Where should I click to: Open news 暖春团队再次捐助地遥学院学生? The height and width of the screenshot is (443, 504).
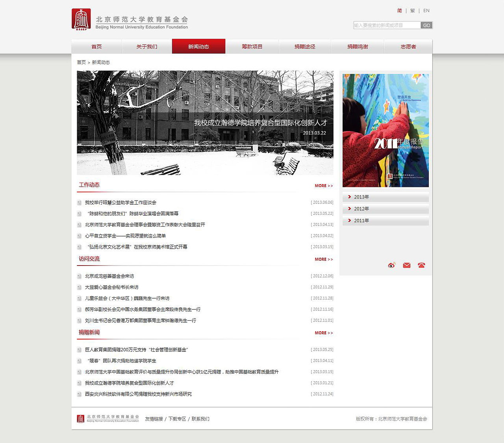(122, 361)
